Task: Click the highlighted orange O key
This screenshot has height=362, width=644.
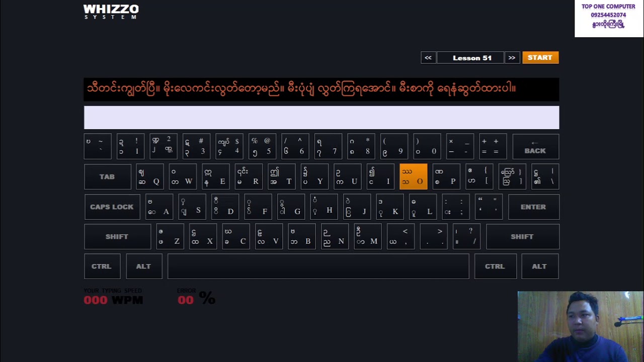Action: tap(414, 176)
